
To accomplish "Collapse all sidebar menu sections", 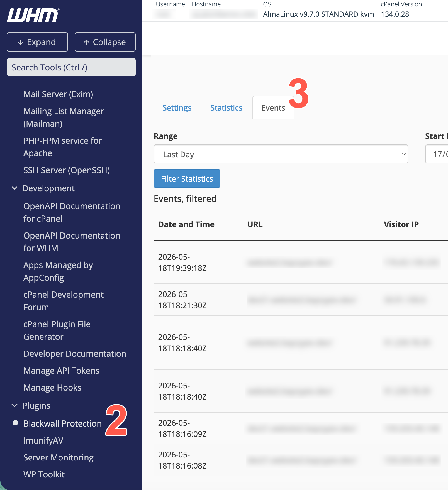I will click(x=105, y=42).
